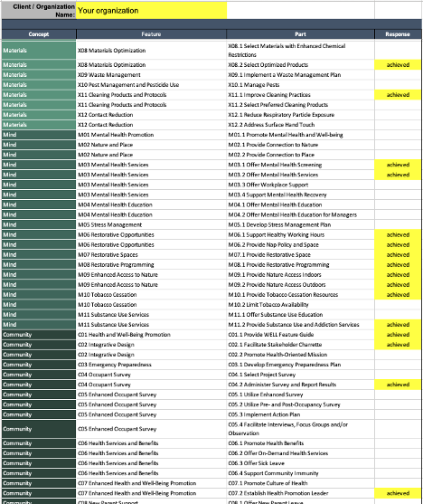Select cell 'M08 Restorative Programming'
This screenshot has width=423, height=504.
click(151, 264)
